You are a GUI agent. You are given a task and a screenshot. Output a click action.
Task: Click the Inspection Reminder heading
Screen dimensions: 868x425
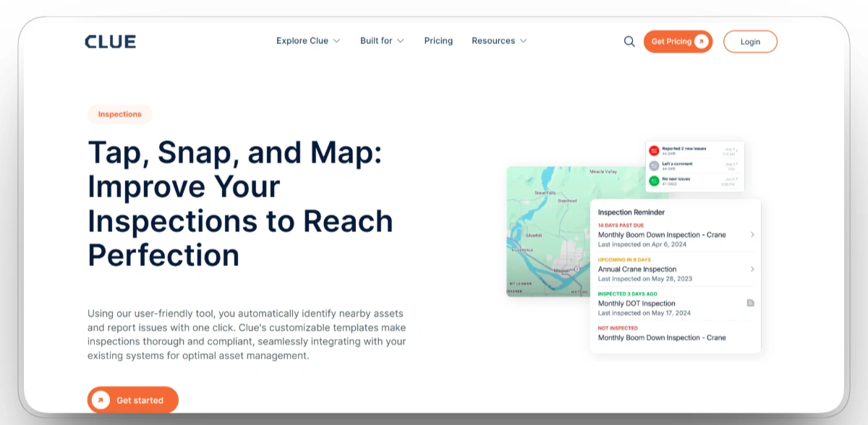click(x=631, y=212)
